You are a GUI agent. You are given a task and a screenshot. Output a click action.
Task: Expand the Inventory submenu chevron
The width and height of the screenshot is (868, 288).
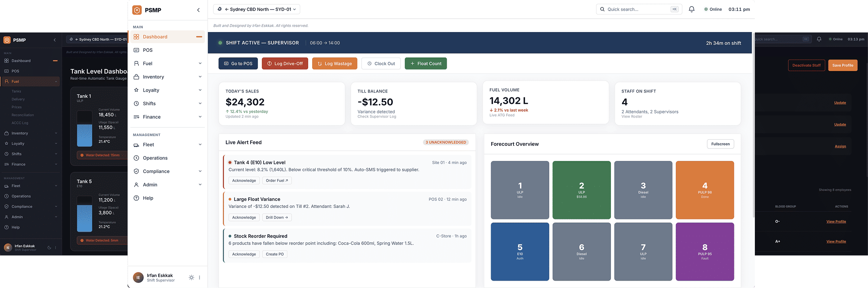[x=200, y=77]
